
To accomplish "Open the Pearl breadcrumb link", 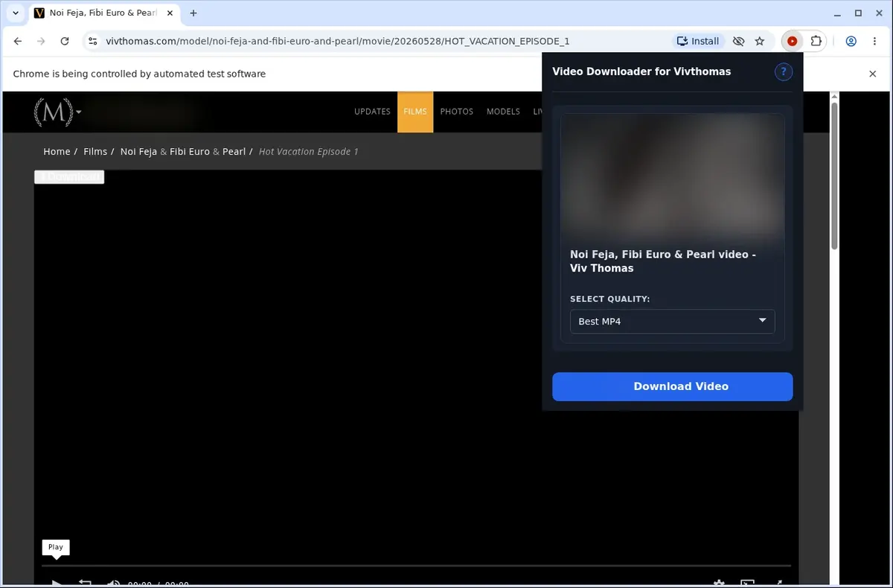I will point(234,151).
